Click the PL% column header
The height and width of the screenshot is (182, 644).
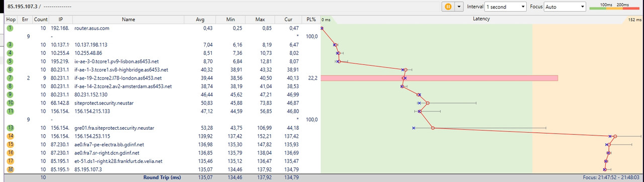[x=311, y=19]
